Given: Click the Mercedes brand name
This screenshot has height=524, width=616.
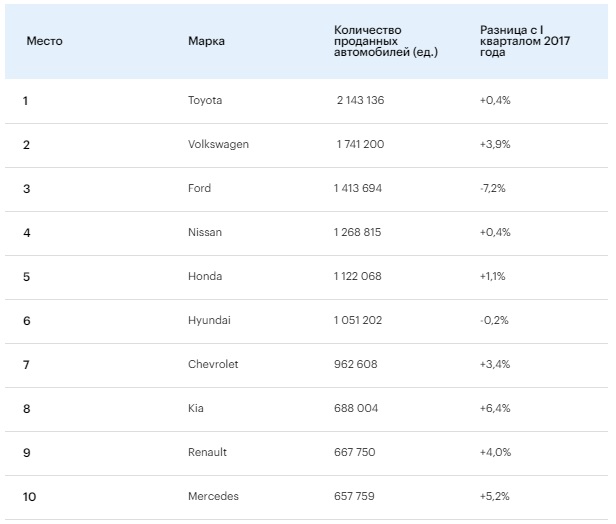Looking at the screenshot, I should 213,496.
